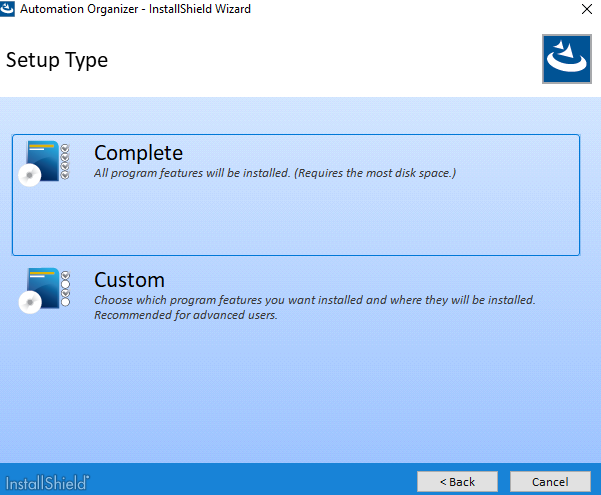Click 'Recommended for advanced users.' text
Image resolution: width=601 pixels, height=495 pixels.
pyautogui.click(x=186, y=315)
